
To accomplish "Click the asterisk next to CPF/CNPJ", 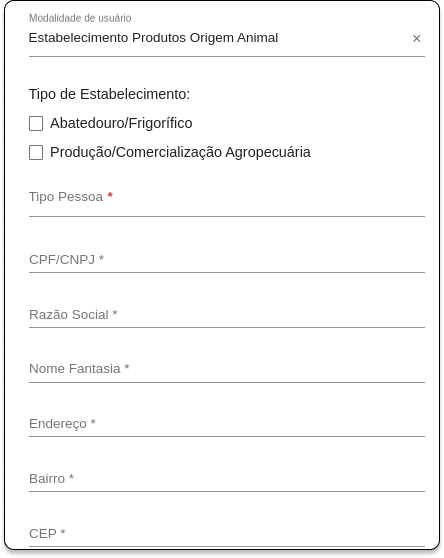I will (x=101, y=257).
